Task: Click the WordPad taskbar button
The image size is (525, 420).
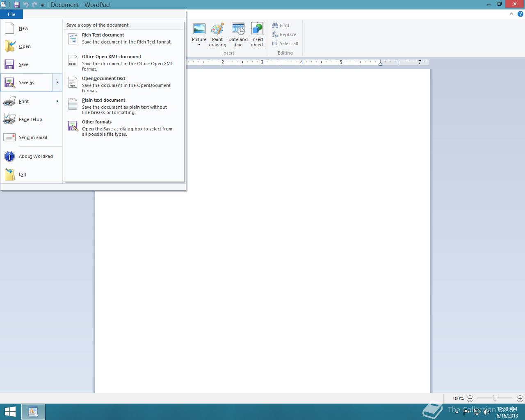Action: click(33, 412)
